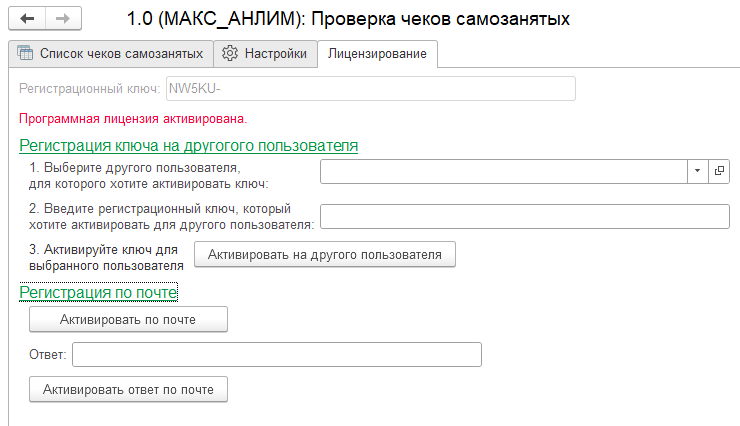Viewport: 740px width, 426px height.
Task: Click the forward navigation arrow
Action: tap(61, 19)
